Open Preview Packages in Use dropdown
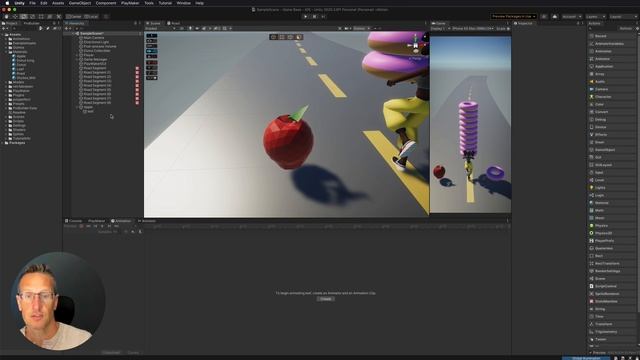 (x=513, y=17)
